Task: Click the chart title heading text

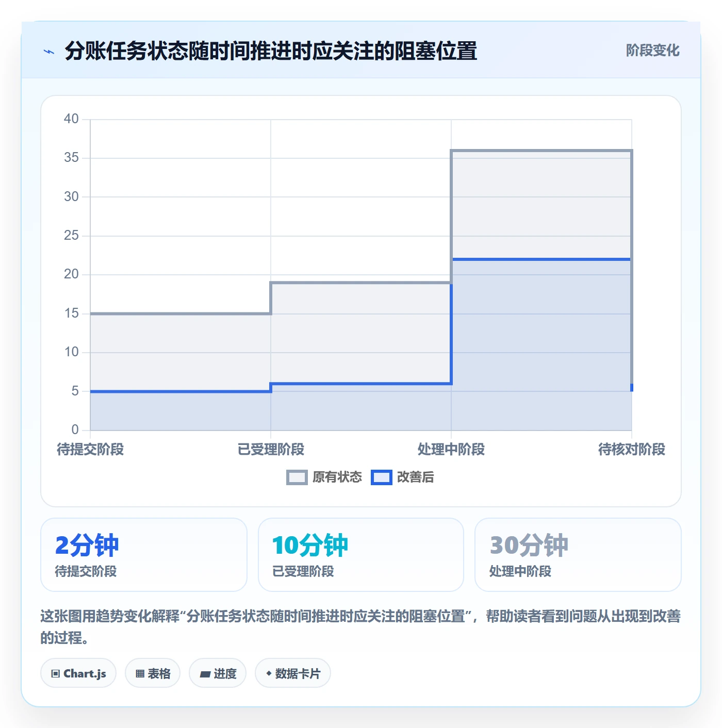Action: point(271,51)
